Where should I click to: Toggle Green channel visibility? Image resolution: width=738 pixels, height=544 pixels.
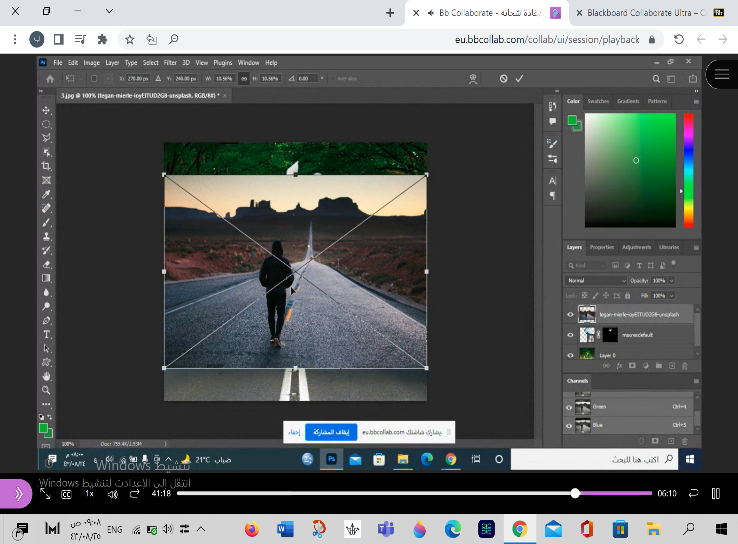coord(570,407)
